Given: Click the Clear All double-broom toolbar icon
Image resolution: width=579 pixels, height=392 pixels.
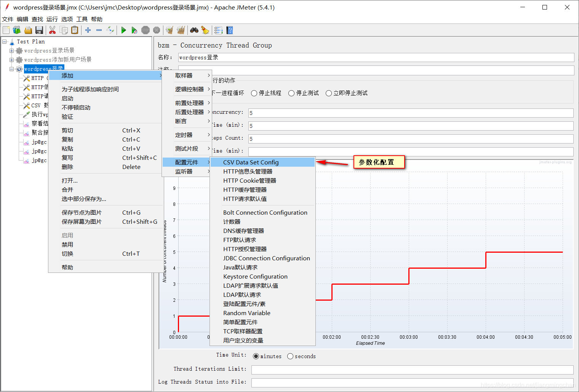Looking at the screenshot, I should click(181, 30).
